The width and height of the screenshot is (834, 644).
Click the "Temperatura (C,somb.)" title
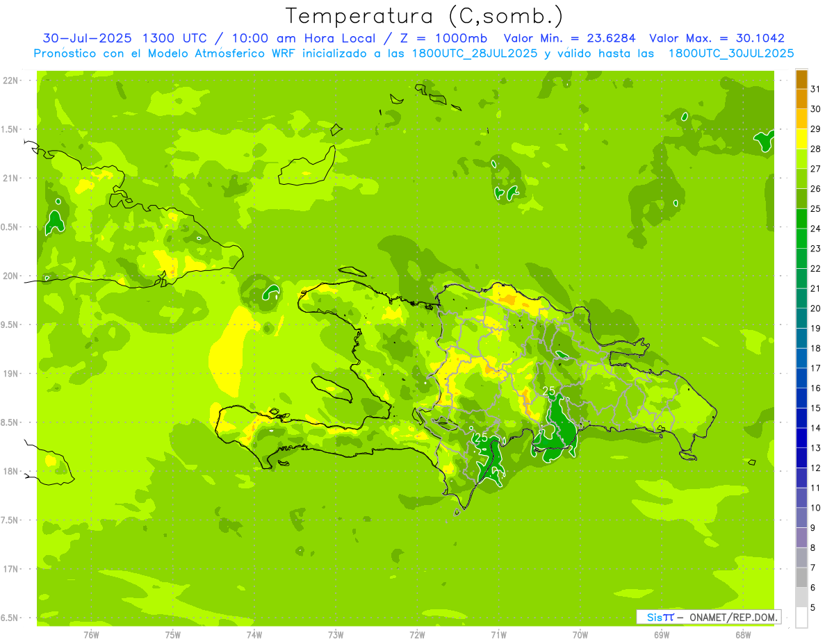click(425, 16)
